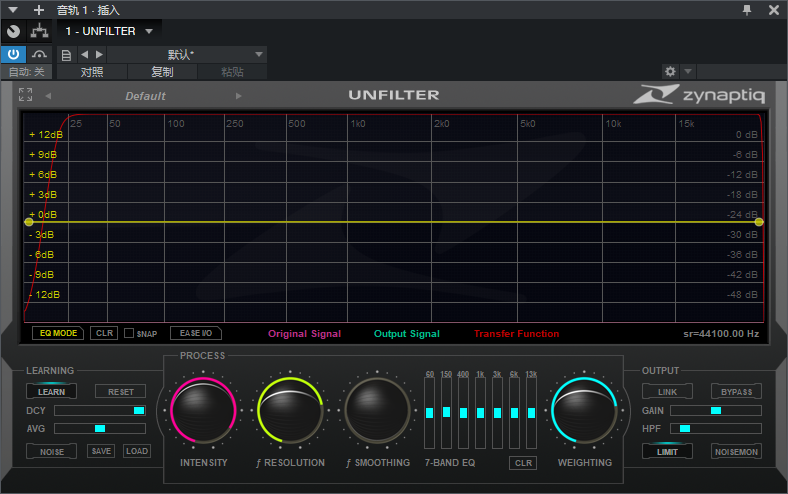
Task: Click the 1k EQ band fader
Action: point(480,413)
